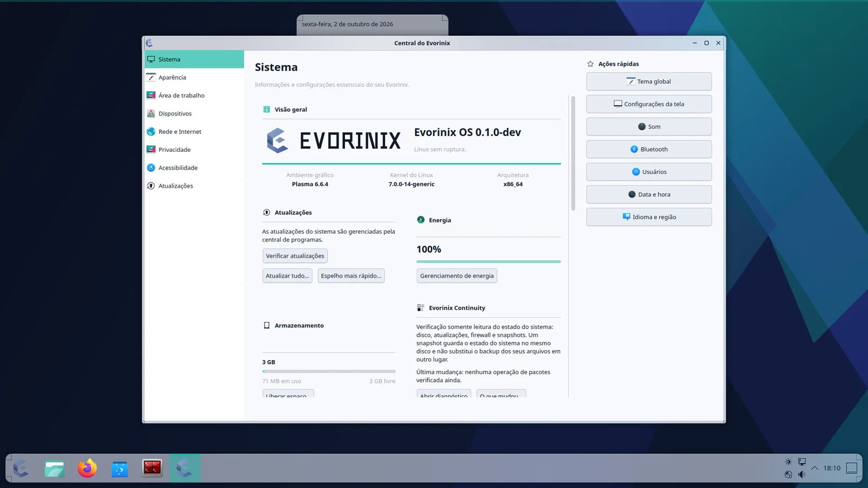Open Atualizações in the sidebar
868x488 pixels.
(x=194, y=186)
